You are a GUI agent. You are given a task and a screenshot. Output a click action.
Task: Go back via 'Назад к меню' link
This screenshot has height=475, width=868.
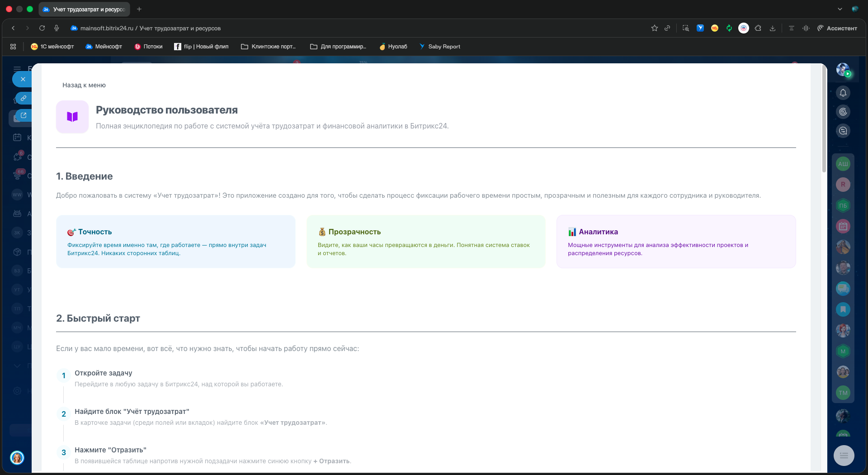[x=84, y=85]
